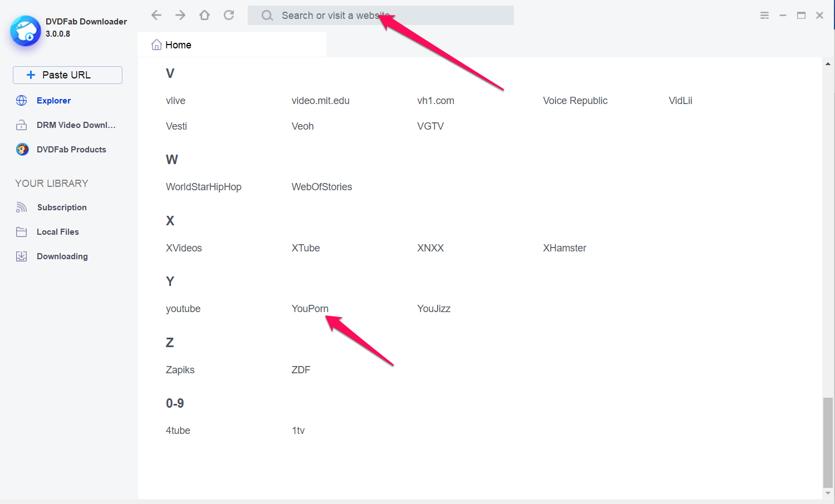This screenshot has width=835, height=504.
Task: Click the W section heading
Action: 172,160
